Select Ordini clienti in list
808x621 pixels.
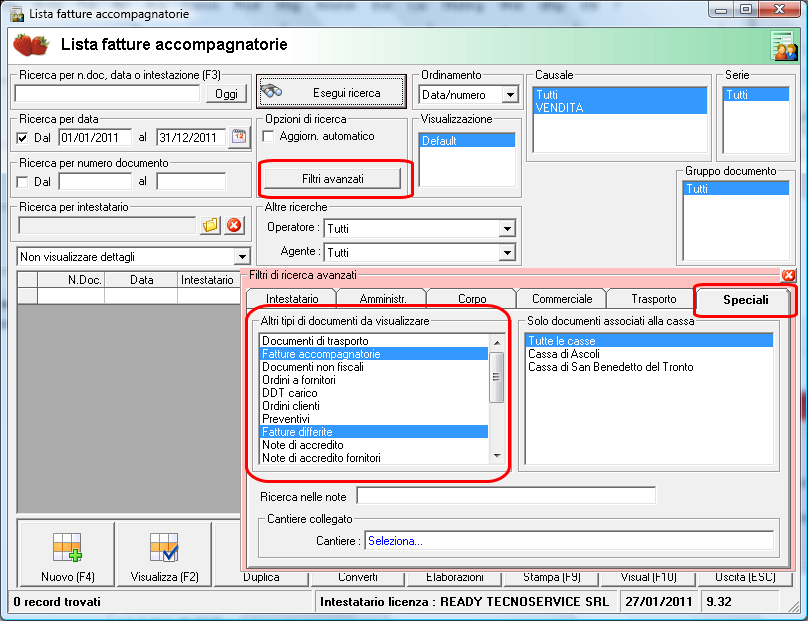click(x=374, y=406)
